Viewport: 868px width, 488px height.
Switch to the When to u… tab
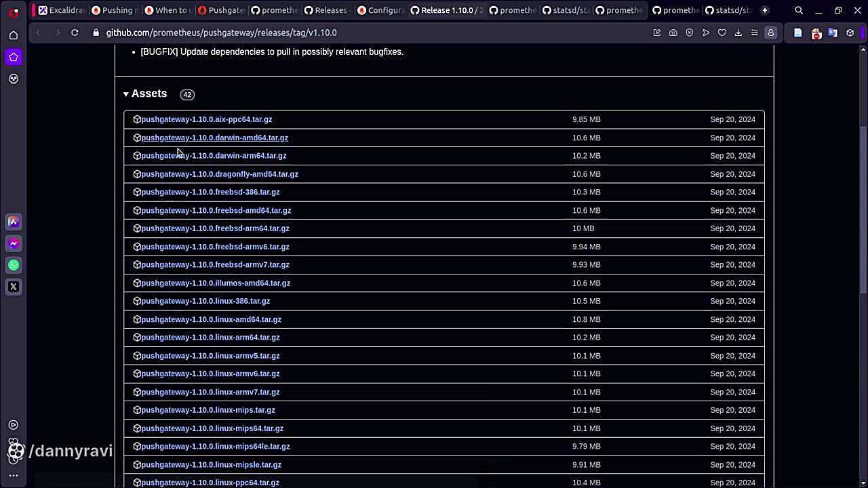(168, 10)
